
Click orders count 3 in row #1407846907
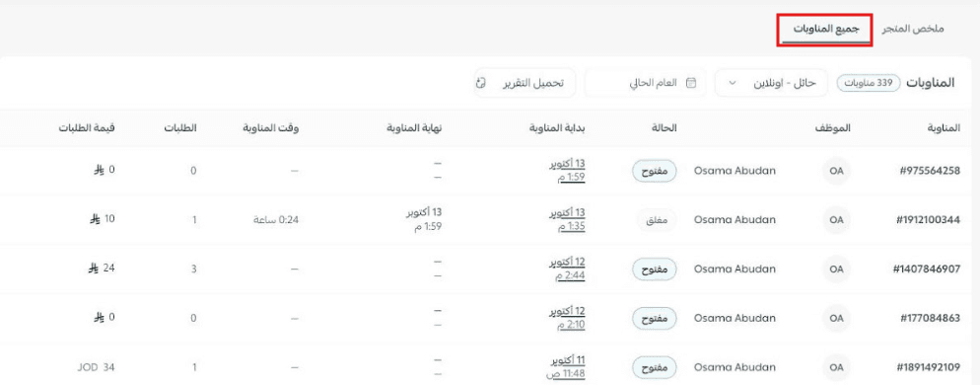point(194,269)
